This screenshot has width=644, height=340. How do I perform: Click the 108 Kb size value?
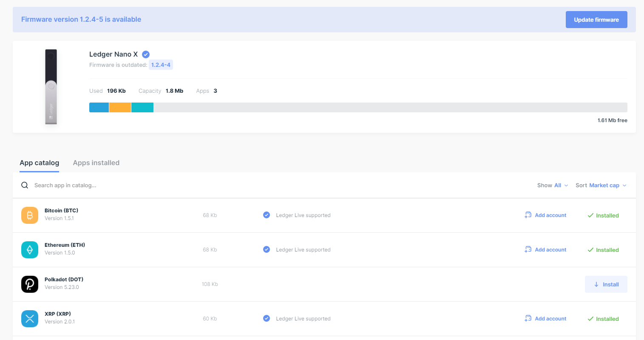pyautogui.click(x=210, y=284)
